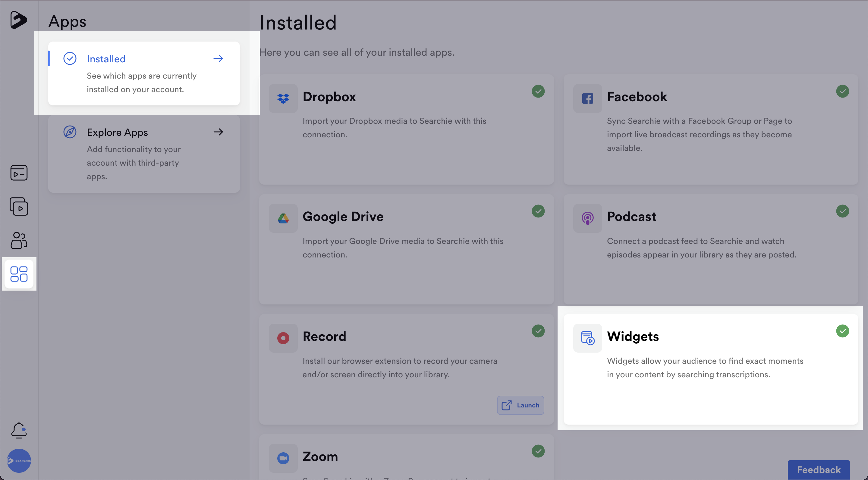The image size is (868, 480).
Task: Click the Zoom app icon
Action: pos(283,458)
